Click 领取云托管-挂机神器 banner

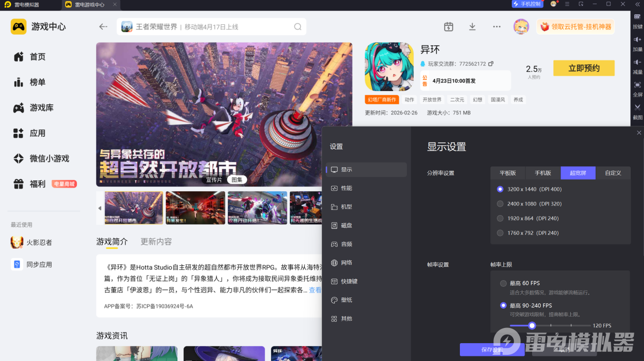(x=575, y=26)
